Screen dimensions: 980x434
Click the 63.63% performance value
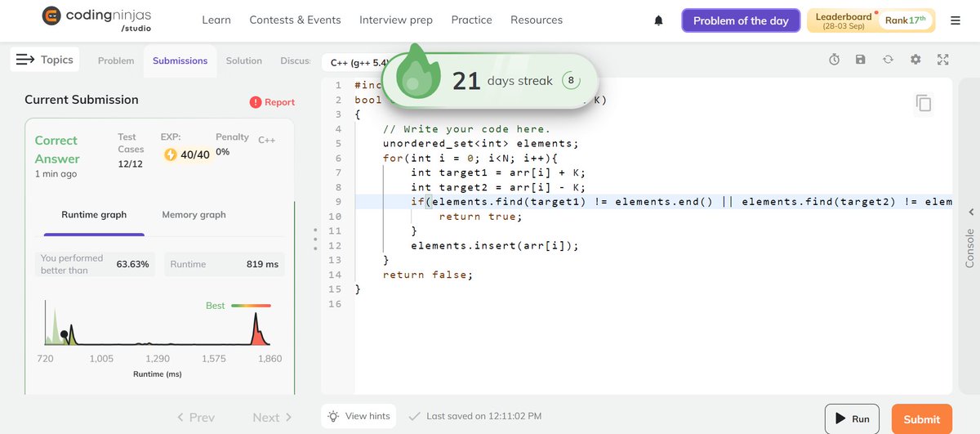click(133, 264)
